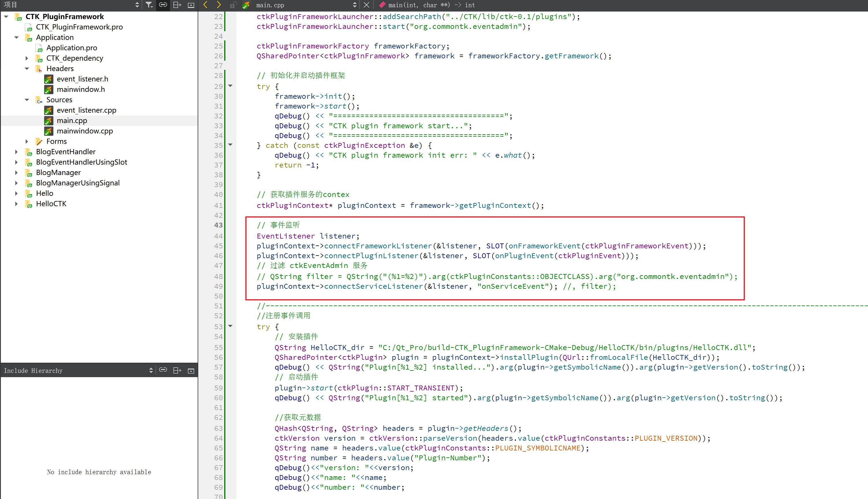Click line number 43 in the editor gutter
Image resolution: width=868 pixels, height=499 pixels.
[218, 225]
